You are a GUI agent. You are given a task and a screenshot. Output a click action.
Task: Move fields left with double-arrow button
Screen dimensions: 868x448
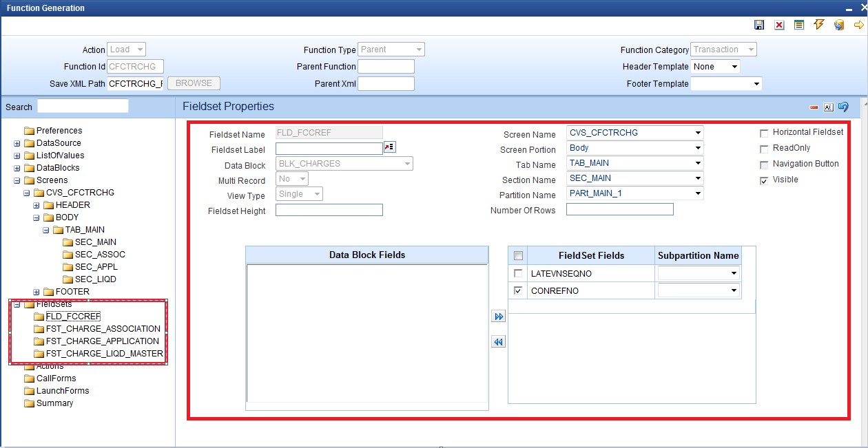point(499,342)
